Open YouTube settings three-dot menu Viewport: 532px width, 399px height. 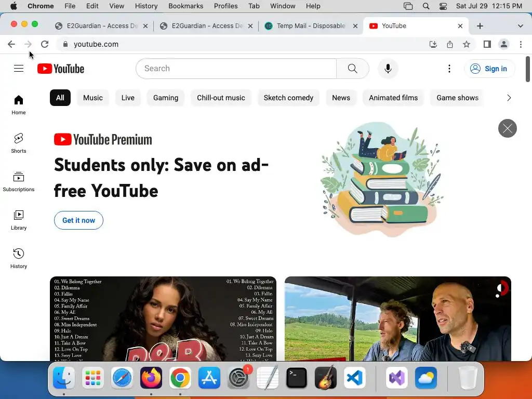click(x=449, y=69)
